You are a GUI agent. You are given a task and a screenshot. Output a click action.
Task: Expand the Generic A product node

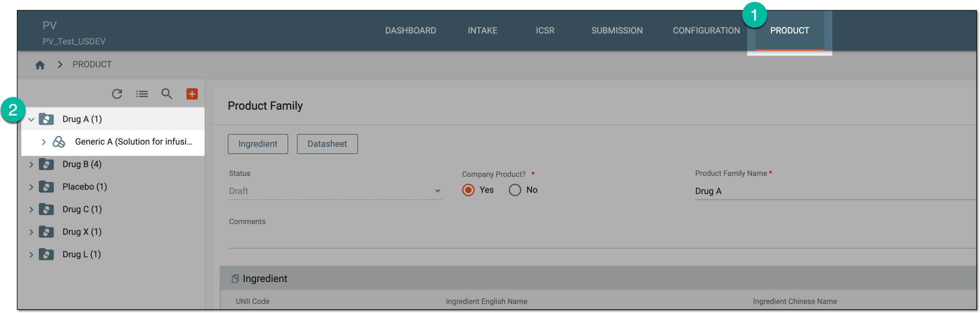[44, 142]
